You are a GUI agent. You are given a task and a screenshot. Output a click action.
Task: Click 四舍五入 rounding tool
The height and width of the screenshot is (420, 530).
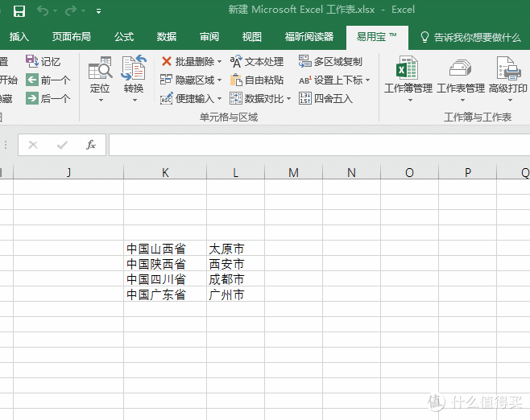(326, 98)
